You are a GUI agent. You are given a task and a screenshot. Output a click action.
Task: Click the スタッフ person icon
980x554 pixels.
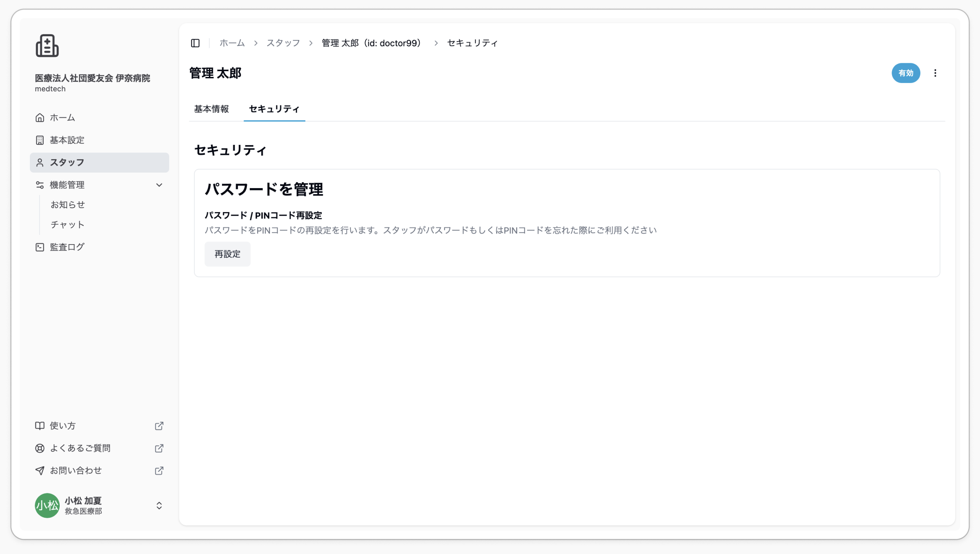40,162
